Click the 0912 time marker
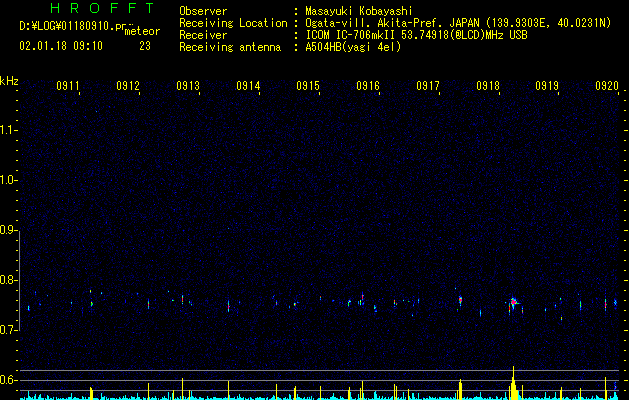This screenshot has width=629, height=400. click(128, 86)
